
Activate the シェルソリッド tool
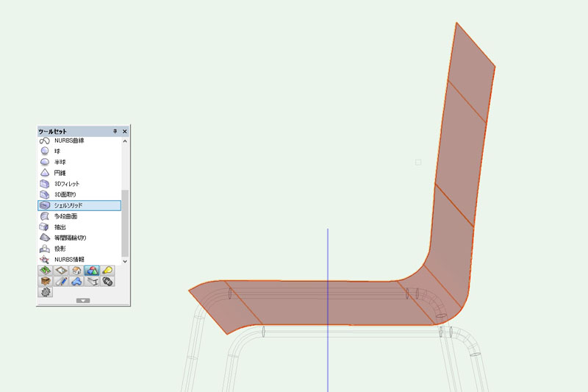click(x=79, y=206)
